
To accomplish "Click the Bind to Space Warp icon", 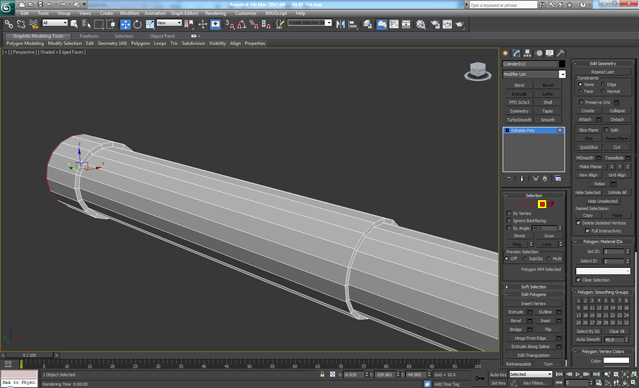I will pyautogui.click(x=33, y=24).
